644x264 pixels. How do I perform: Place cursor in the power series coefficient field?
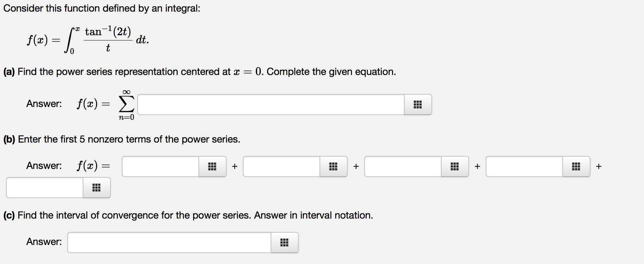(271, 104)
